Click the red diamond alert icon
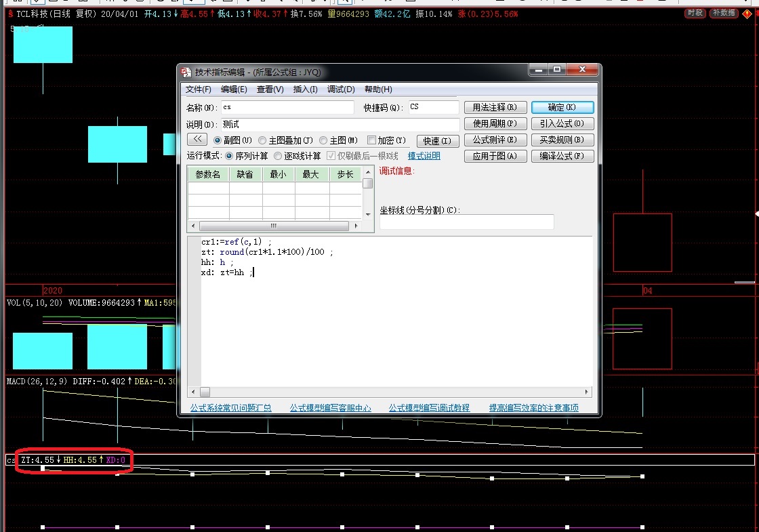The height and width of the screenshot is (532, 759). 747,14
